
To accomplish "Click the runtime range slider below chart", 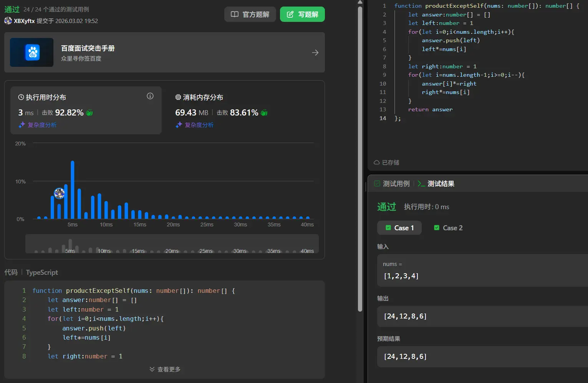I will 172,244.
